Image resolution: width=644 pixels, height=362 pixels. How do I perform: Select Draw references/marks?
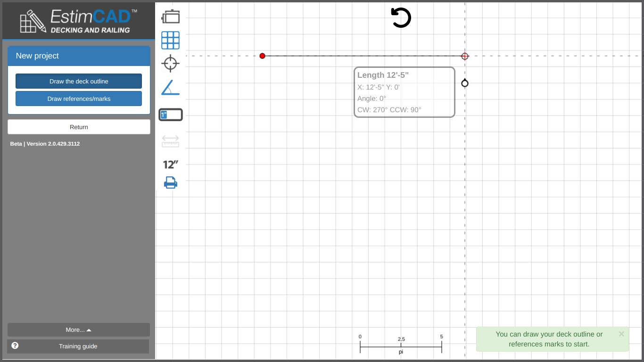pos(79,99)
